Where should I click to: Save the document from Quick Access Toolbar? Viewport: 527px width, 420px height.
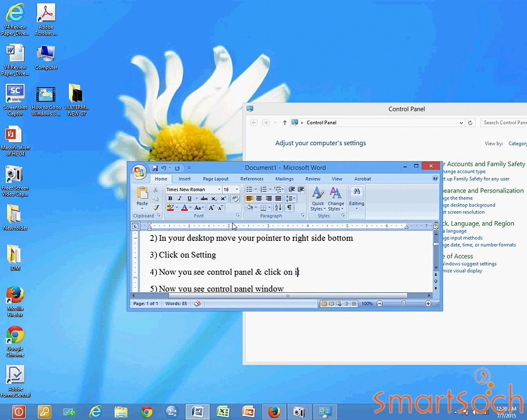click(x=155, y=167)
